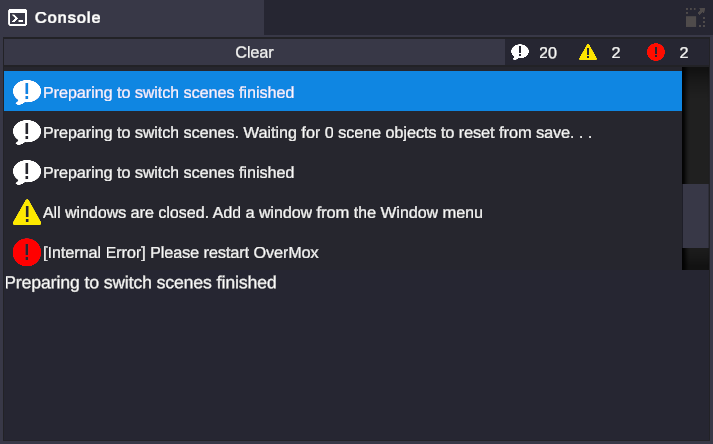Pop out the panel with expand icon

click(695, 18)
